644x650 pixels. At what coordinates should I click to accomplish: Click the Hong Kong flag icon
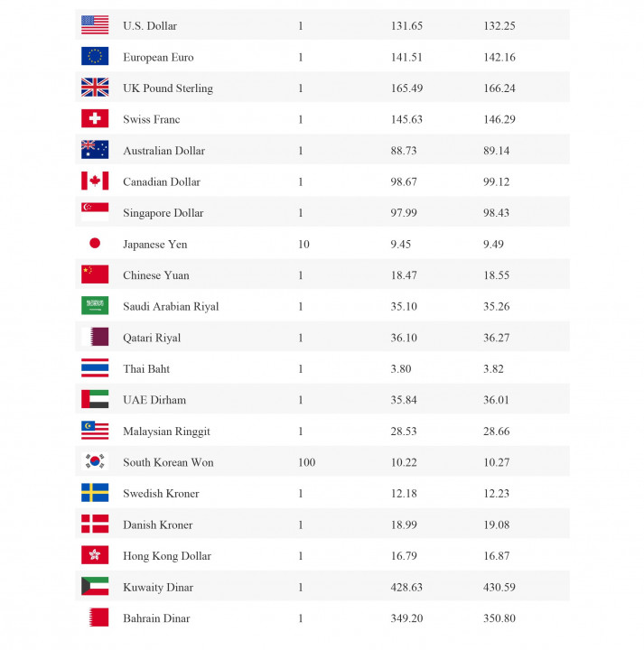coord(95,555)
